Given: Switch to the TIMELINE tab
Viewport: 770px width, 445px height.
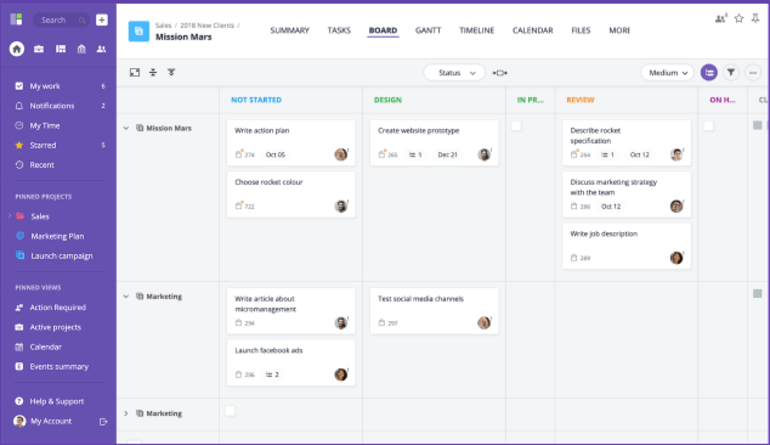Looking at the screenshot, I should (477, 30).
